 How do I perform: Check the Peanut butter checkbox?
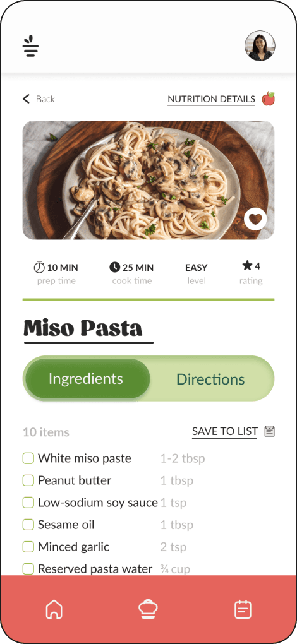click(28, 480)
